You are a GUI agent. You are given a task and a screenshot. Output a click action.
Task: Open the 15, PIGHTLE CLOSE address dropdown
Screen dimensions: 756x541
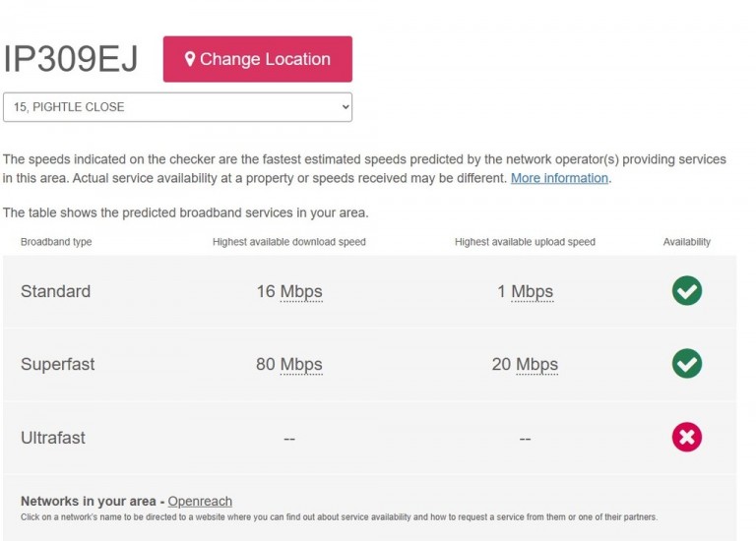(x=177, y=107)
